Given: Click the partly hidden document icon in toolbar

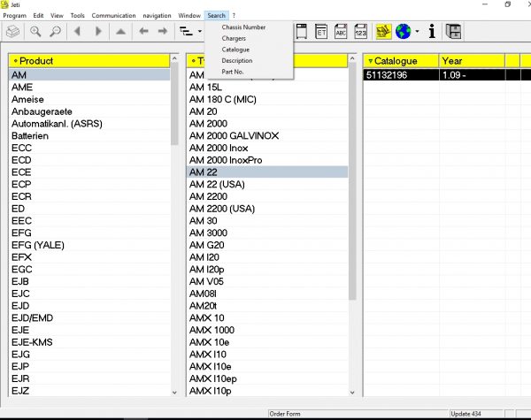Looking at the screenshot, I should click(x=301, y=32).
